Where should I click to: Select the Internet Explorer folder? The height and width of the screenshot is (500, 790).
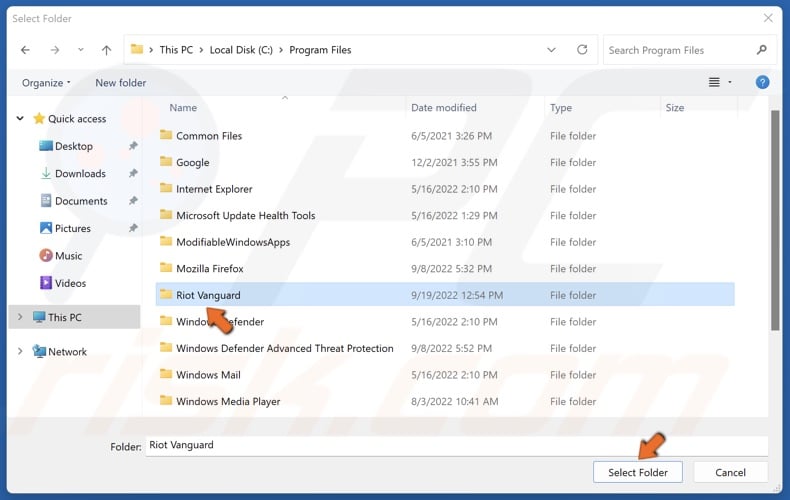(445, 189)
